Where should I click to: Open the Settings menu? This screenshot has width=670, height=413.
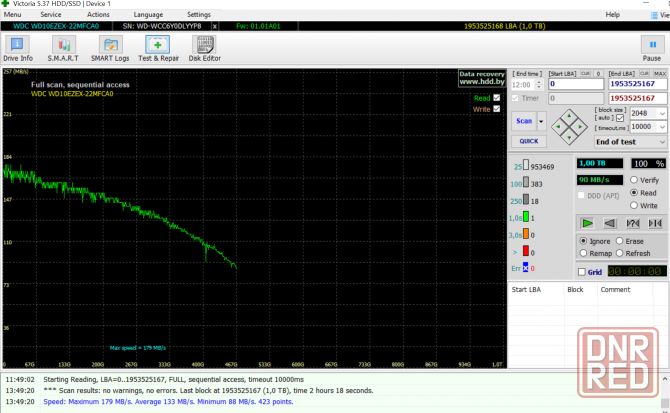tap(199, 15)
